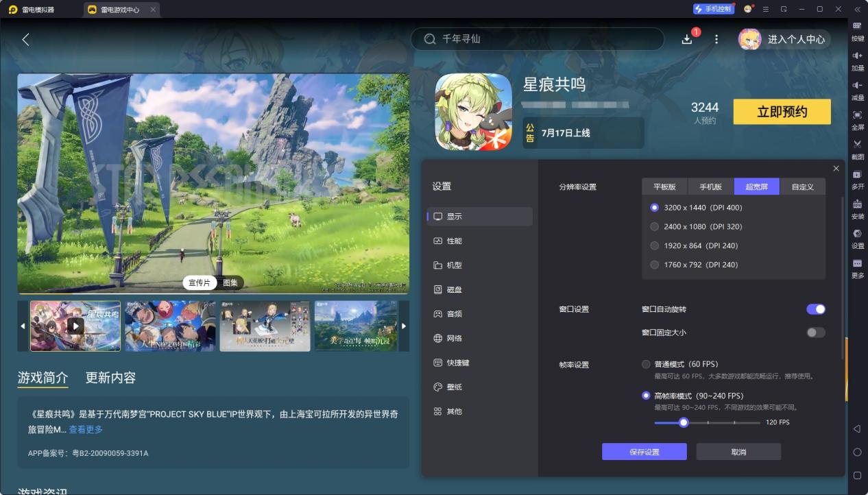Open 机型 settings category

480,265
